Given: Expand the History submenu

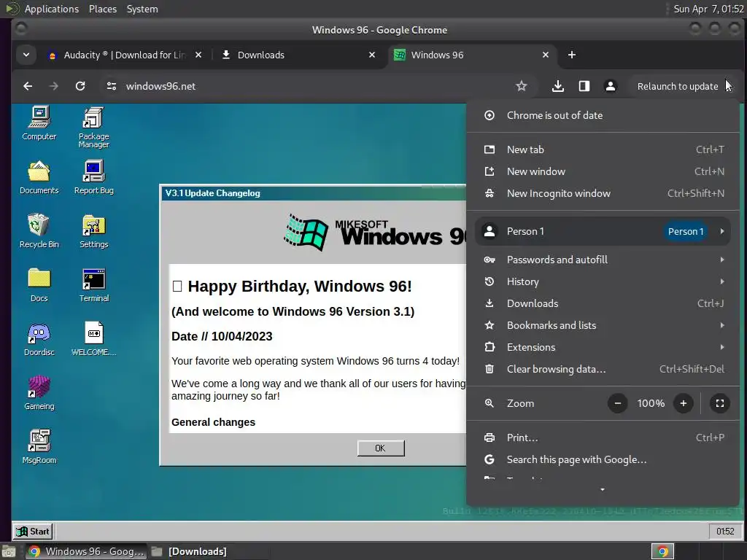Looking at the screenshot, I should tap(602, 281).
